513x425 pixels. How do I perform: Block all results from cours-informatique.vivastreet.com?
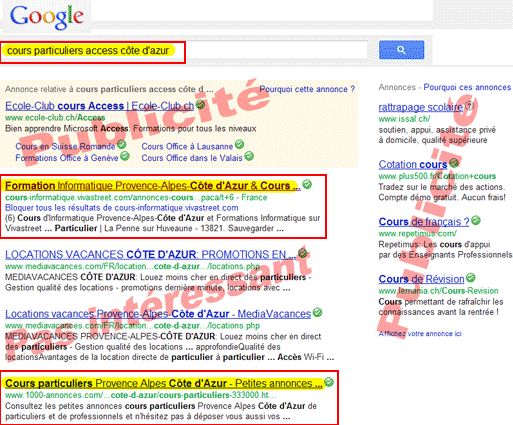(122, 208)
